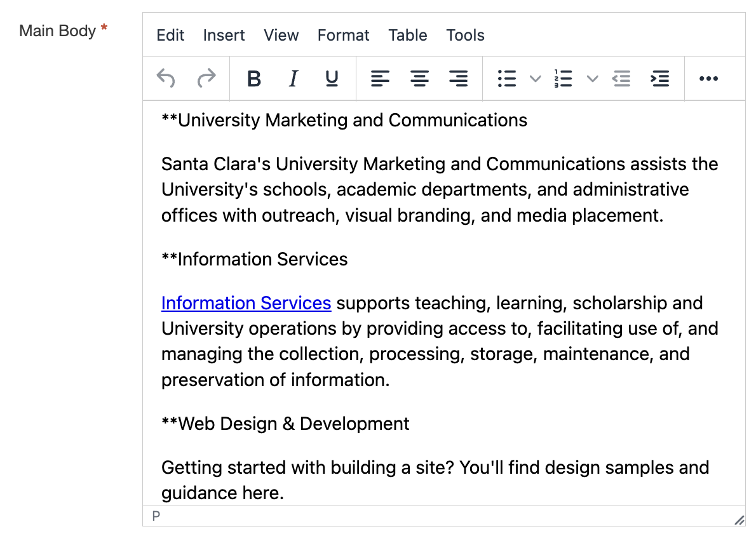Insert a bullet list

click(x=507, y=78)
